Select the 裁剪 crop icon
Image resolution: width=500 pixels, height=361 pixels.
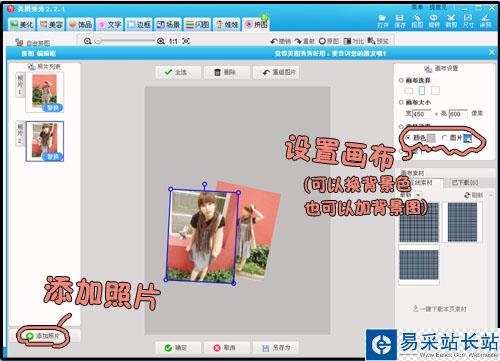coord(451,21)
